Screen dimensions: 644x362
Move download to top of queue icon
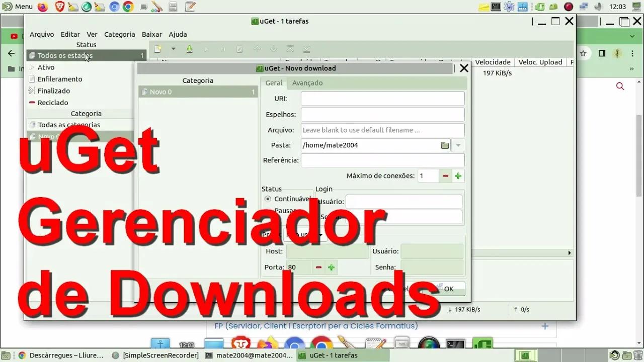pyautogui.click(x=290, y=49)
